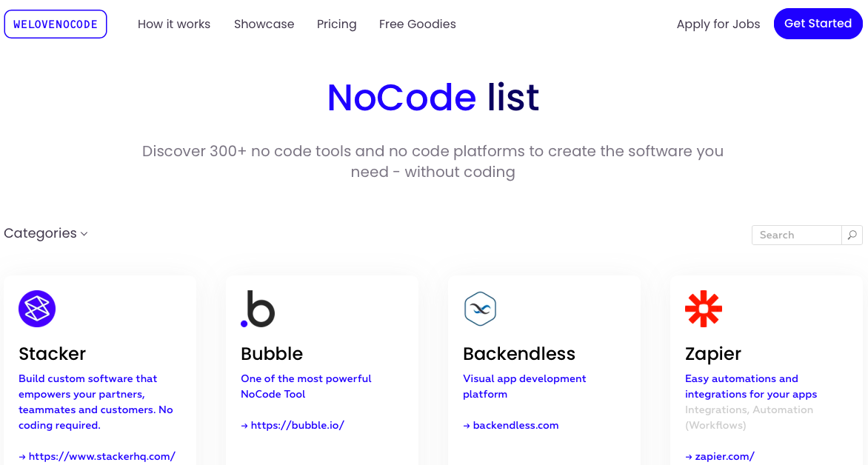
Task: Click the Get Started button
Action: 818,24
